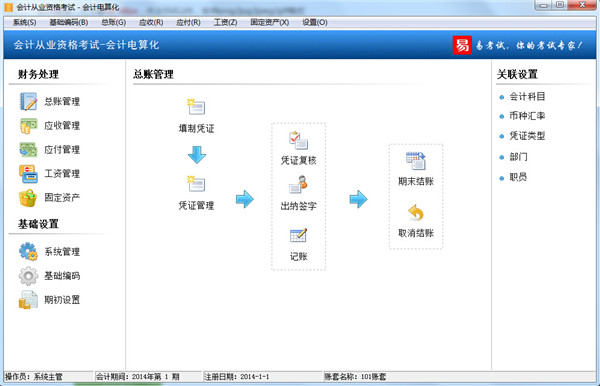Screen dimensions: 600x386
Task: Click the 基础编码 sidebar label
Action: tap(62, 276)
